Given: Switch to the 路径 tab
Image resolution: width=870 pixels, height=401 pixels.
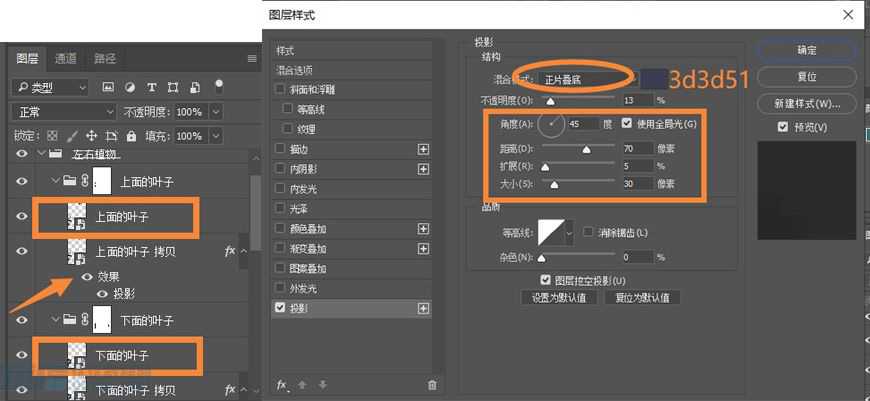Looking at the screenshot, I should (104, 58).
